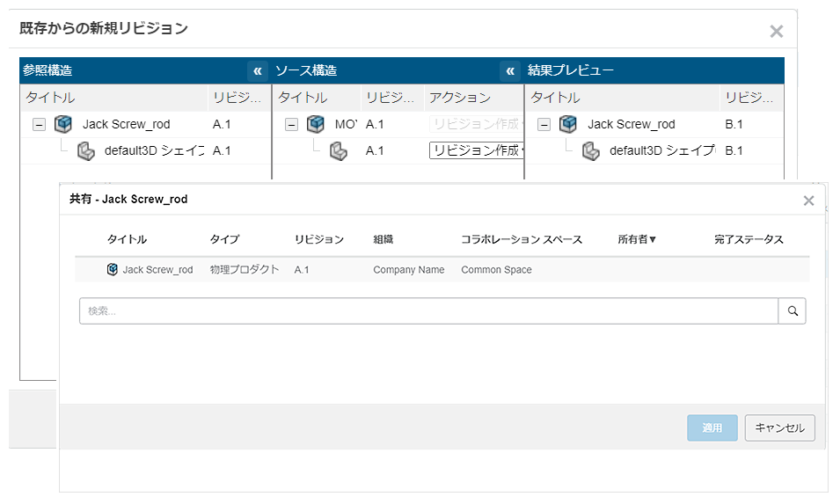The height and width of the screenshot is (504, 840).
Task: Click the 検索 input field
Action: point(428,310)
